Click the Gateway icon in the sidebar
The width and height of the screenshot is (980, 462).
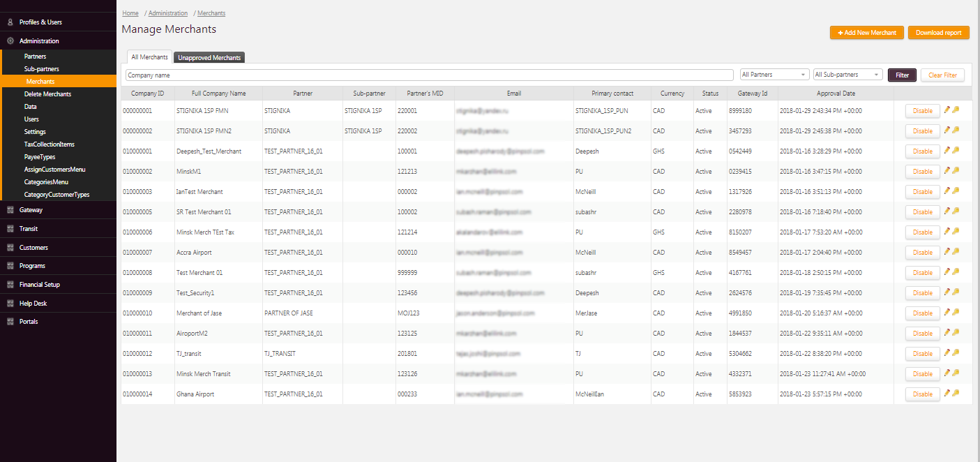[x=10, y=210]
